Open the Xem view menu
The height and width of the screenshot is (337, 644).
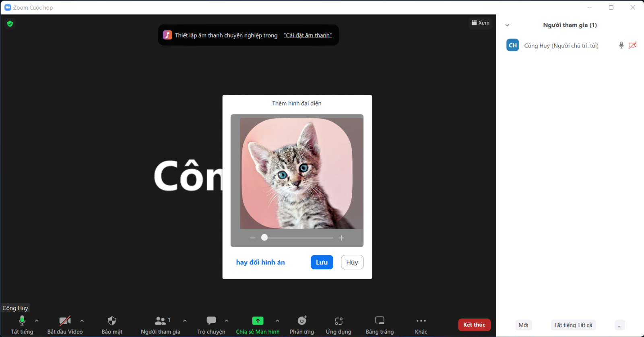[x=481, y=23]
